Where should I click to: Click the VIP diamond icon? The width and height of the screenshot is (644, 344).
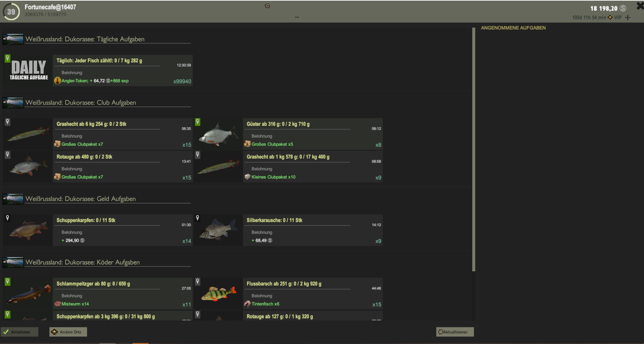[x=610, y=18]
